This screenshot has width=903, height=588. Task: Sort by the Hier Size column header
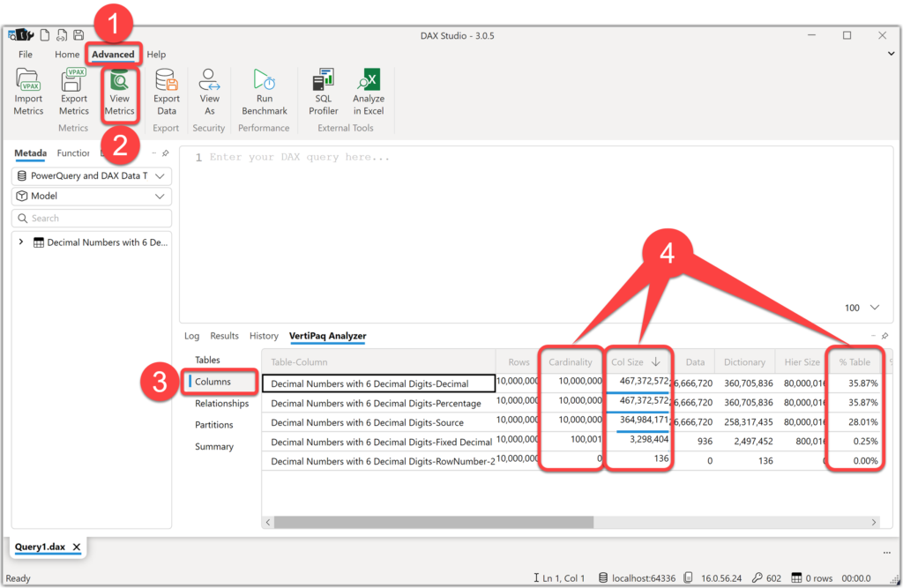(802, 361)
